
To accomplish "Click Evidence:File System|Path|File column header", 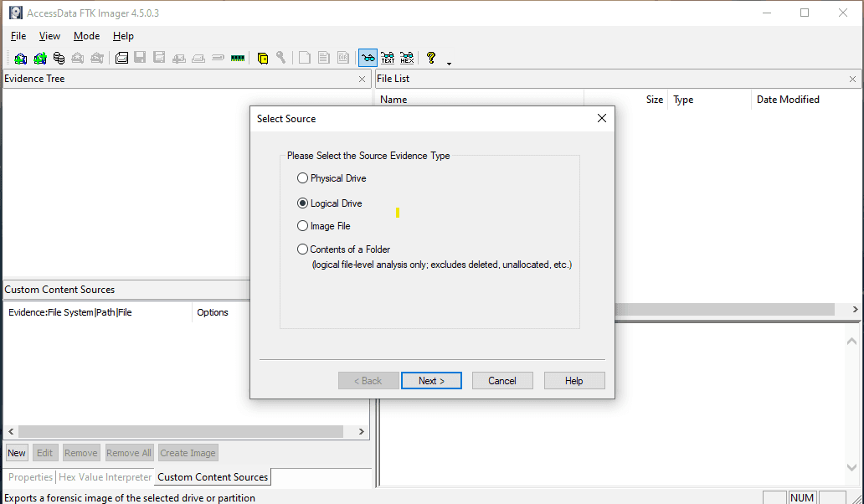I will coord(98,312).
